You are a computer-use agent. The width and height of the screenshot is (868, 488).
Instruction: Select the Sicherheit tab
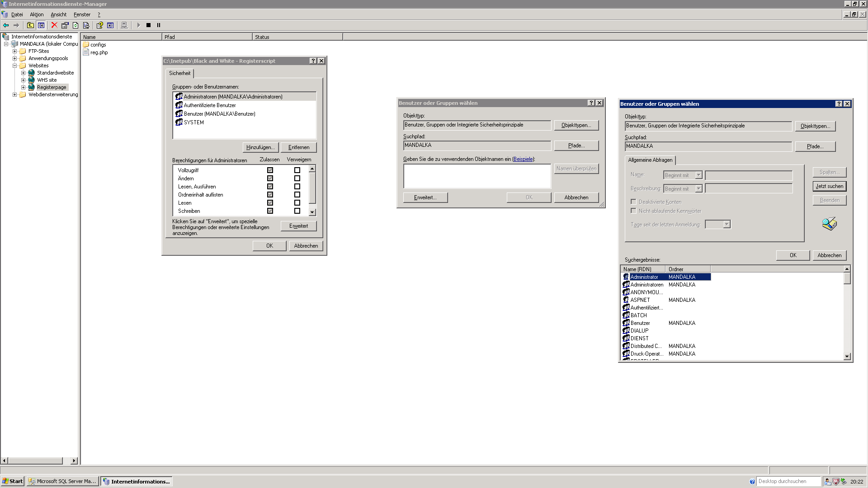[x=180, y=73]
